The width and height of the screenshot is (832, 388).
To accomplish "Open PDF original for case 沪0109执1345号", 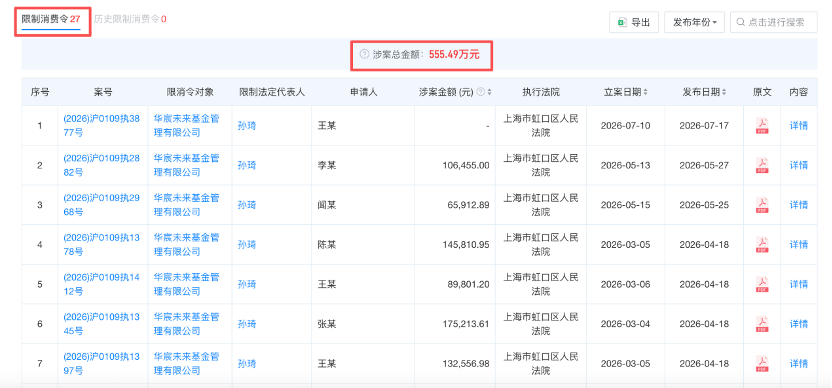I will click(x=762, y=324).
